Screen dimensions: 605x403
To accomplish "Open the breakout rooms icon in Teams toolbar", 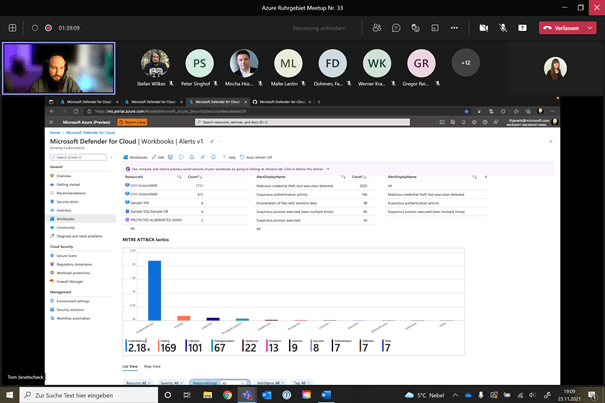I will pyautogui.click(x=435, y=28).
